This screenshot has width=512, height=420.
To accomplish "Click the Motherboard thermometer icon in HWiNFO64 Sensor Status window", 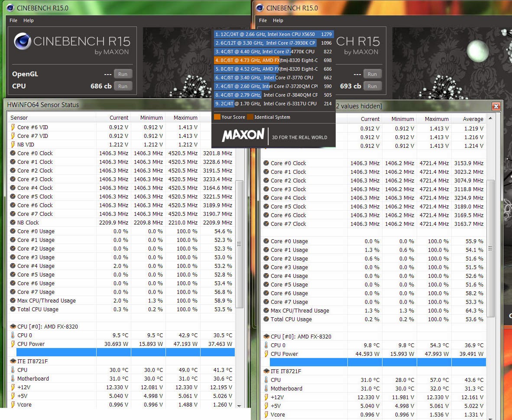I will [x=13, y=378].
